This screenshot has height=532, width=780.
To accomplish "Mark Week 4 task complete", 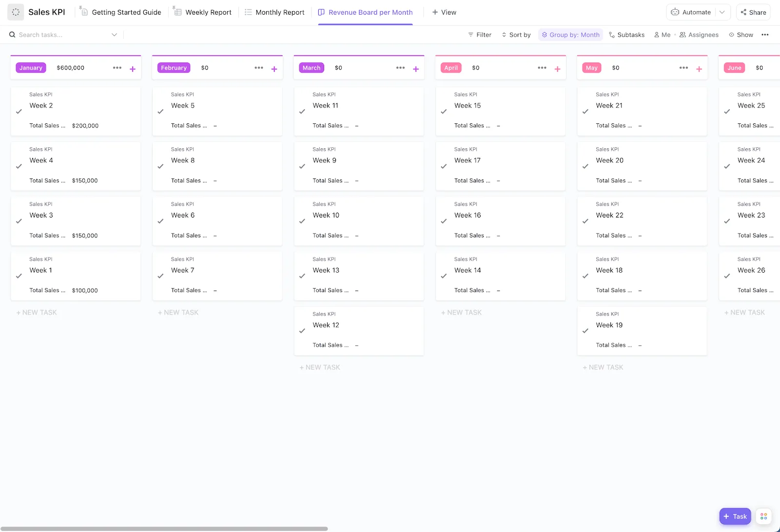I will point(19,166).
